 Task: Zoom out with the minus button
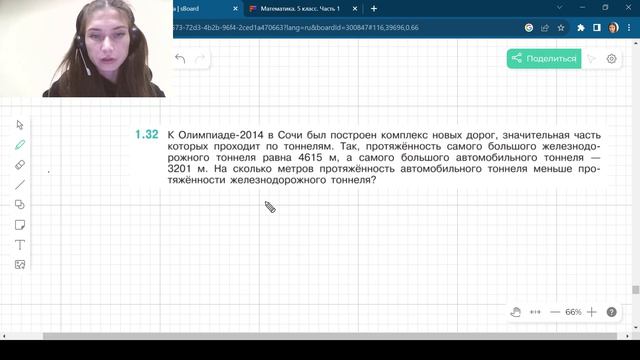pos(555,312)
